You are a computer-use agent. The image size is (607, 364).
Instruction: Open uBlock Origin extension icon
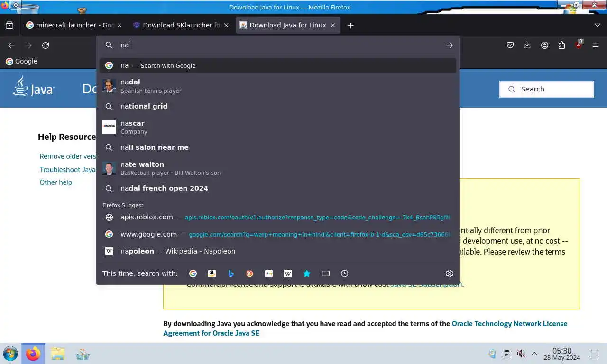tap(579, 45)
